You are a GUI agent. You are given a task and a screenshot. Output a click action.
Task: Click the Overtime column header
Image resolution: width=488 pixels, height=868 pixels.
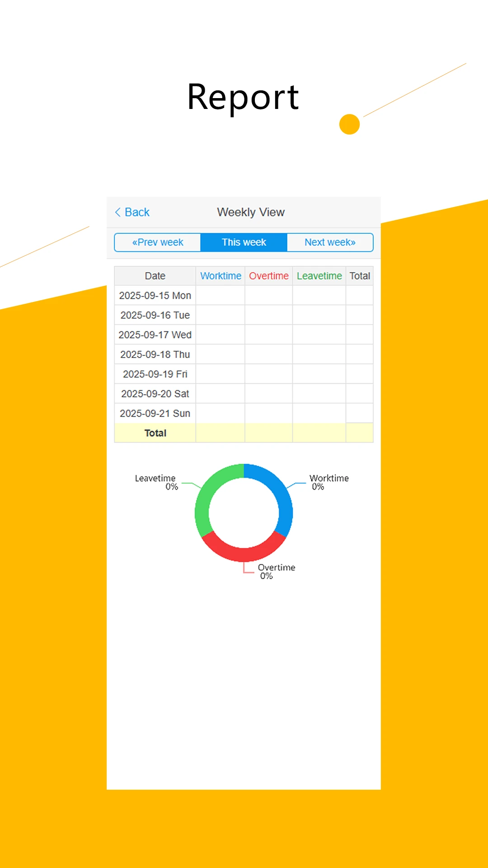point(269,276)
